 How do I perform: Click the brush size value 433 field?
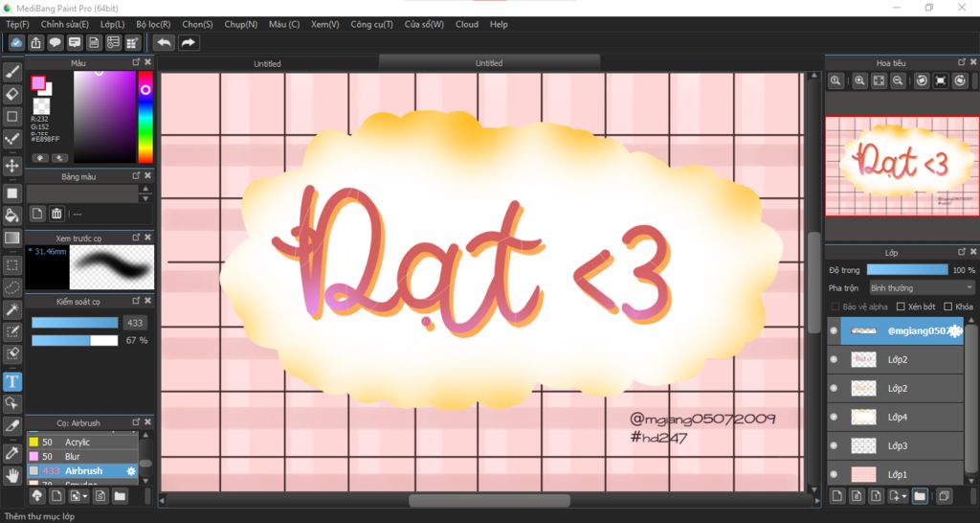(134, 323)
